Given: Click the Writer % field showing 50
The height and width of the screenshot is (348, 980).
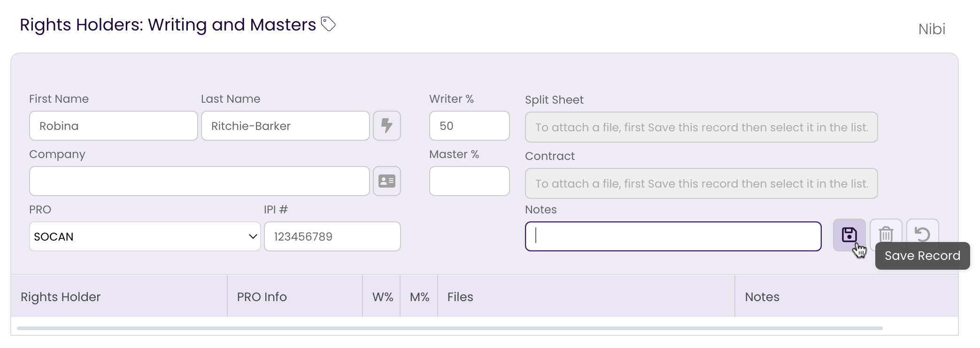Looking at the screenshot, I should pyautogui.click(x=470, y=126).
